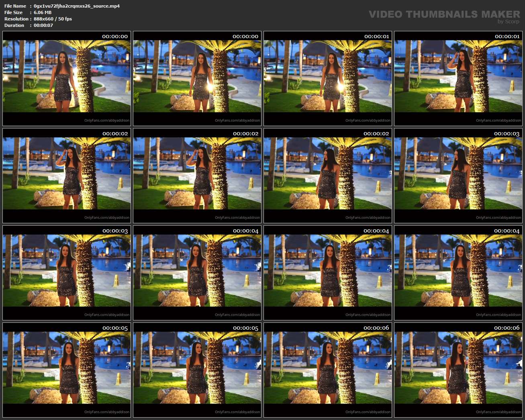
Task: Select the first thumbnail stamped 00:00:06
Action: point(328,370)
